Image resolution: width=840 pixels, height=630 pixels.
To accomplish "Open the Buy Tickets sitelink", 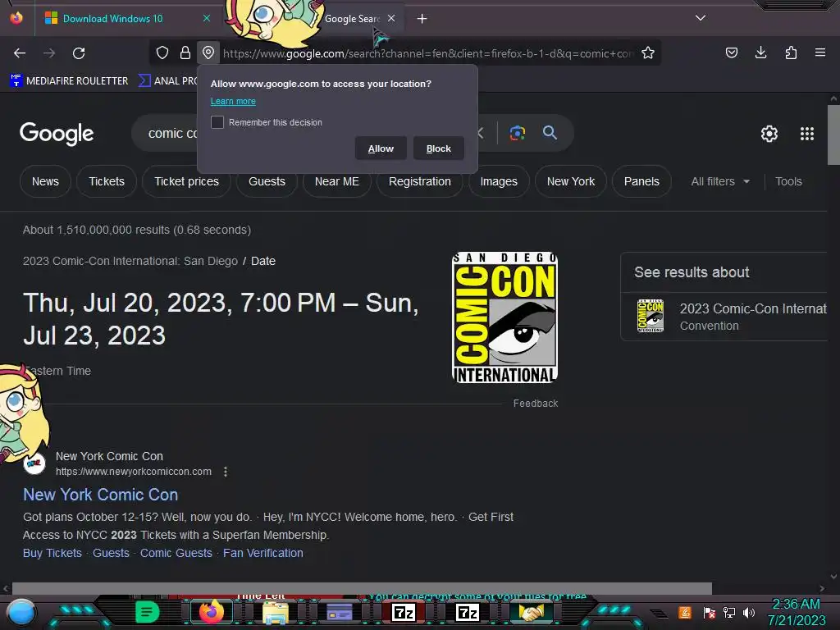I will pos(52,553).
